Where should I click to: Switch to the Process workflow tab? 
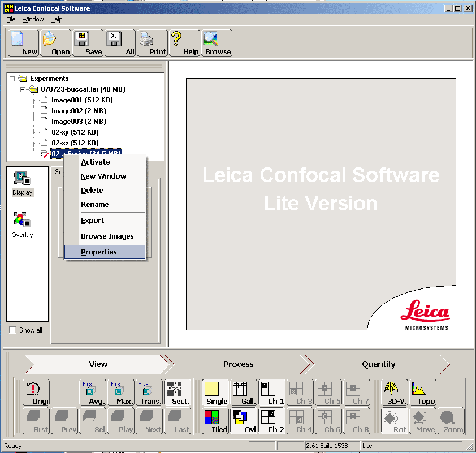[x=239, y=364]
